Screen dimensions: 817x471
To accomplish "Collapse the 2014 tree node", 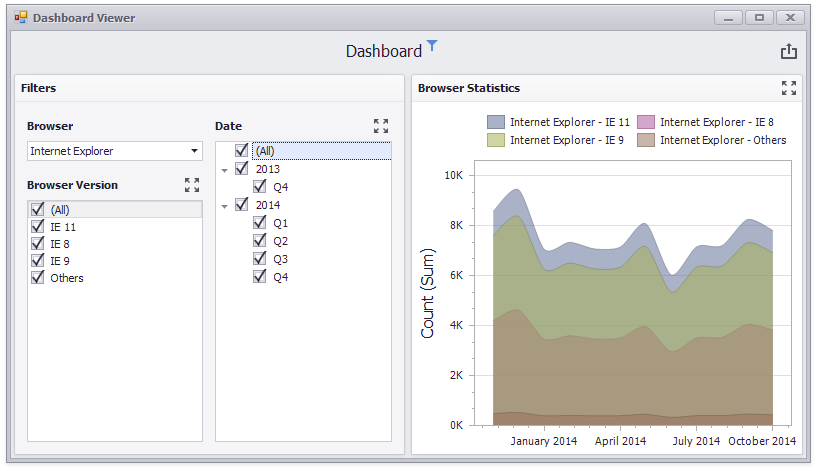I will [225, 206].
